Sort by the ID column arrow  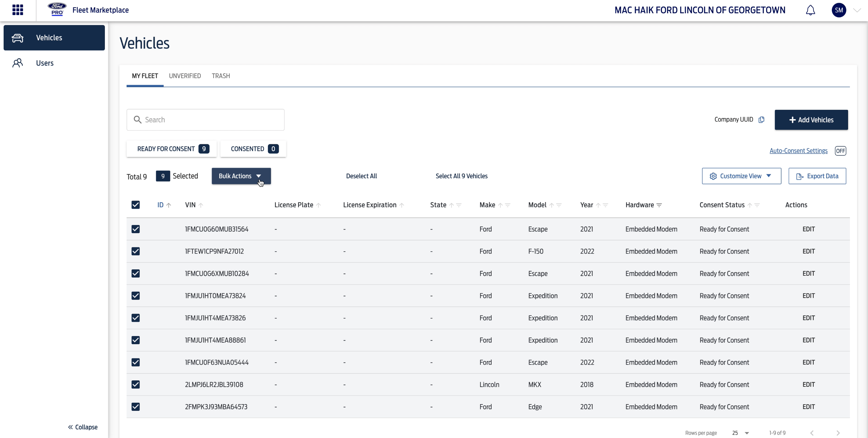click(x=169, y=205)
